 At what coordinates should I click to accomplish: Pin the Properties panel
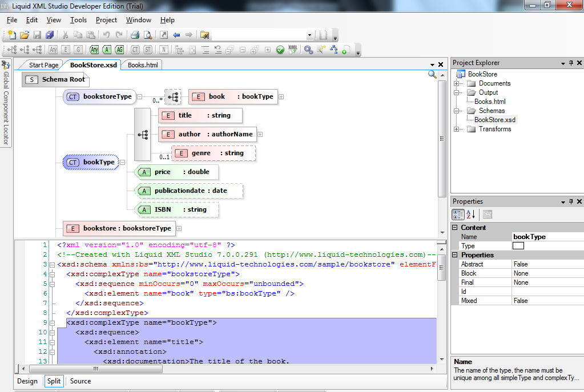571,201
